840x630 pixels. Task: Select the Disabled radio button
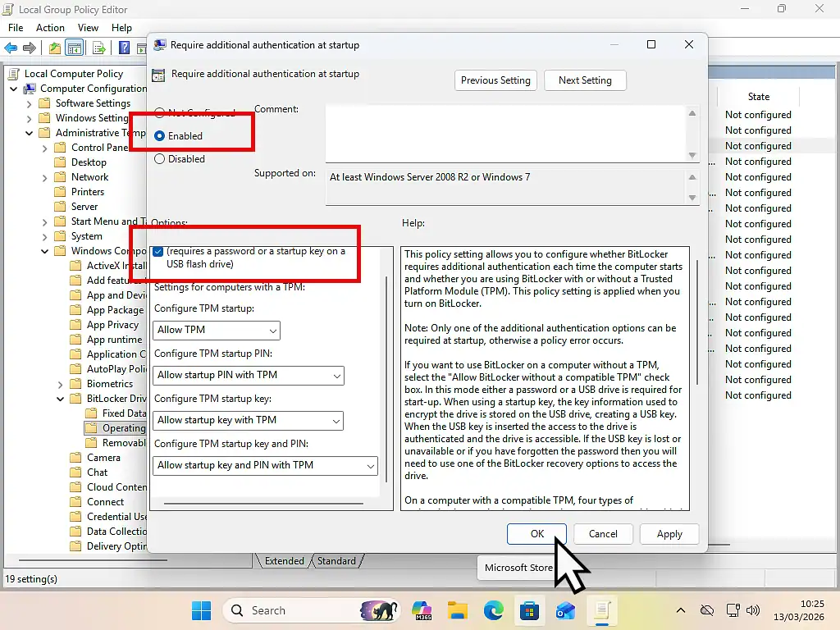(158, 158)
